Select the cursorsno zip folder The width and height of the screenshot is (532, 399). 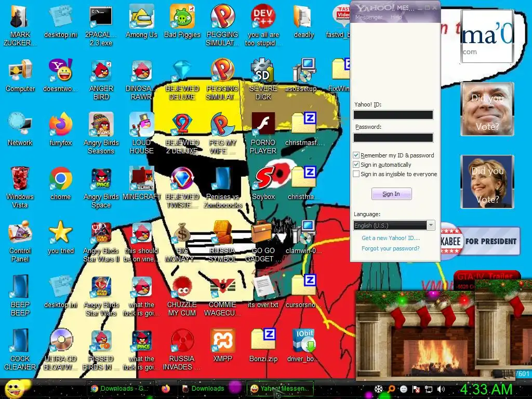pyautogui.click(x=303, y=291)
